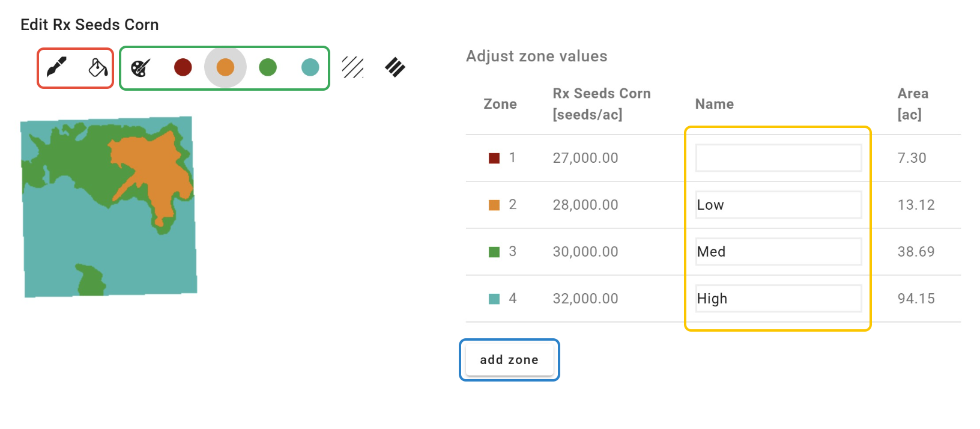
Task: Select the paint bucket fill tool
Action: pos(98,67)
